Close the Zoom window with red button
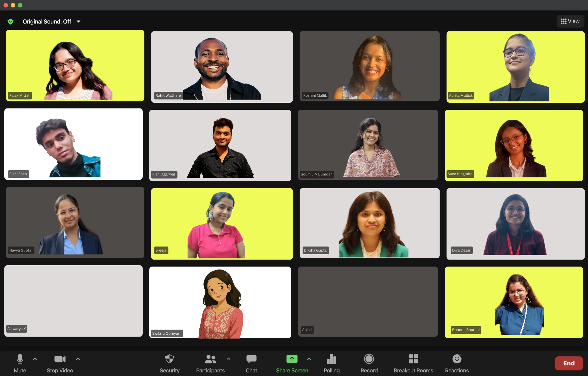 6,5
